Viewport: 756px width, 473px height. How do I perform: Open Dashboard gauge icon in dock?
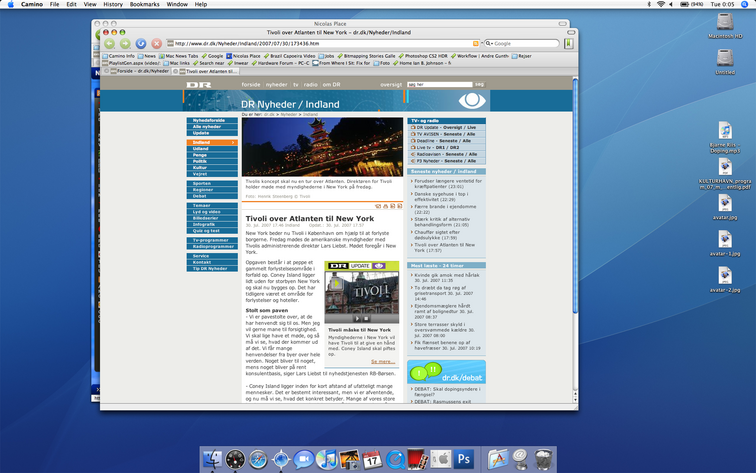coord(235,459)
